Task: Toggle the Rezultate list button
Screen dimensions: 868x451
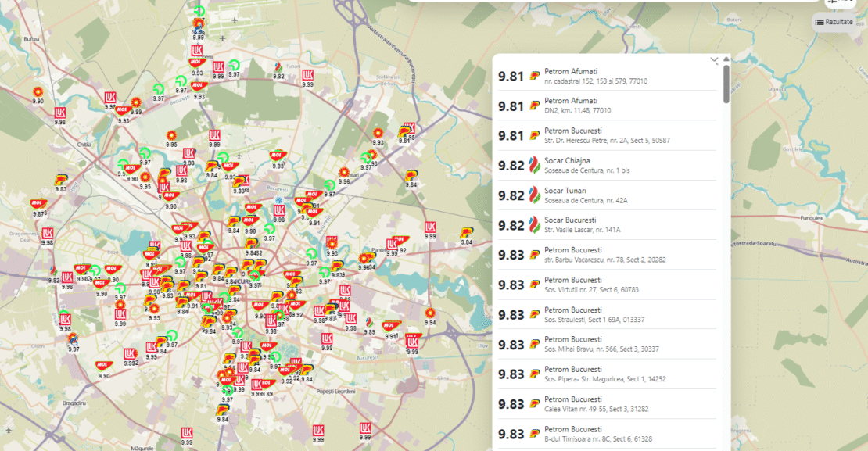Action: pyautogui.click(x=834, y=22)
